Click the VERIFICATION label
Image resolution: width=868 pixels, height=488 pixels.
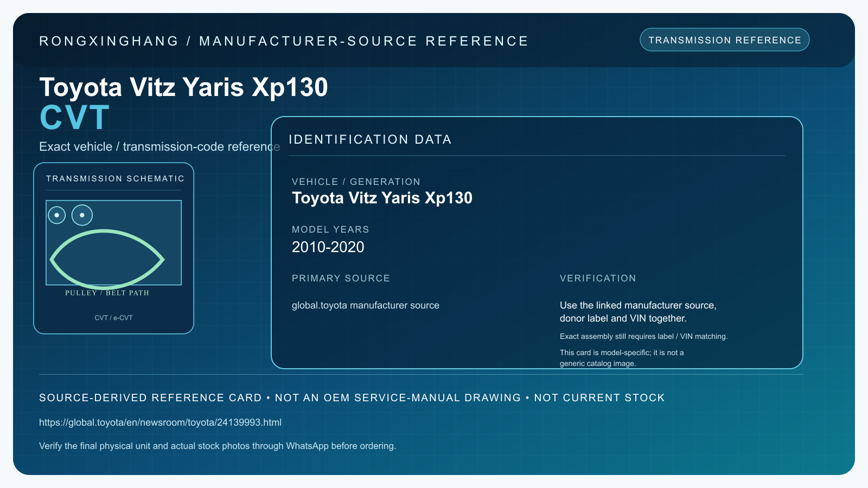click(x=598, y=278)
